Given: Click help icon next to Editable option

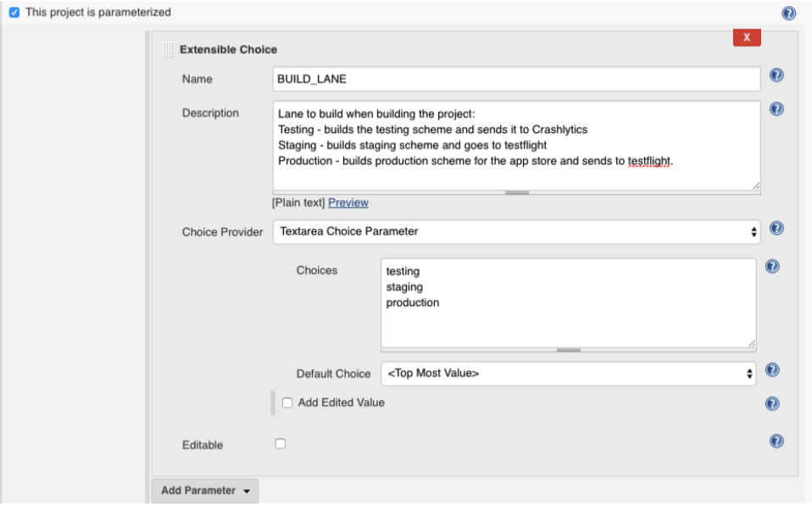Looking at the screenshot, I should tap(776, 441).
